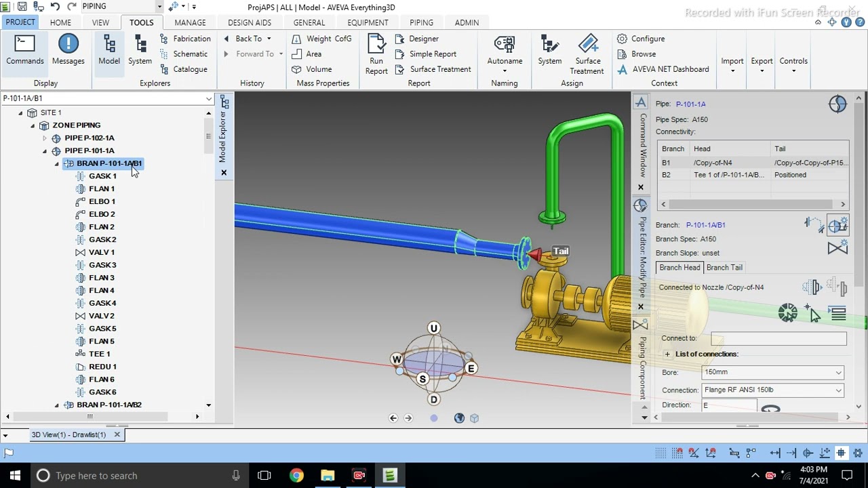
Task: Click Surface Treatment assign icon
Action: pos(587,54)
